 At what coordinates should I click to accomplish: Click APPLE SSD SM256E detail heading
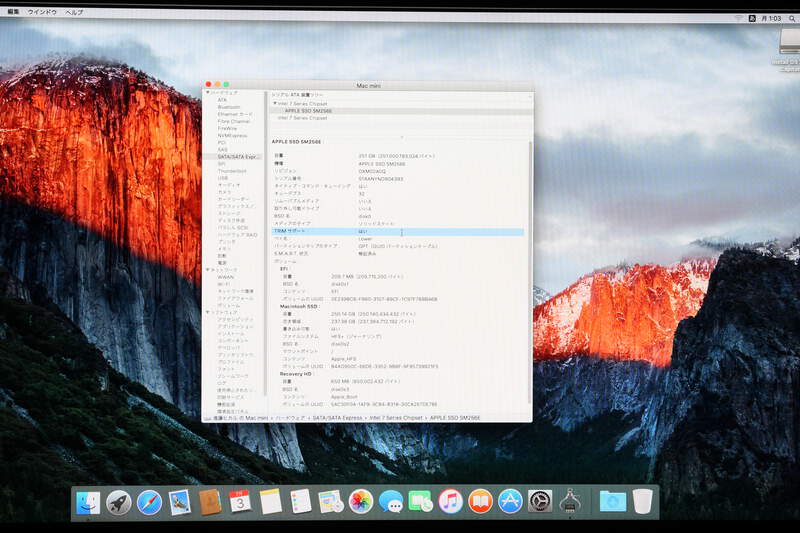296,141
